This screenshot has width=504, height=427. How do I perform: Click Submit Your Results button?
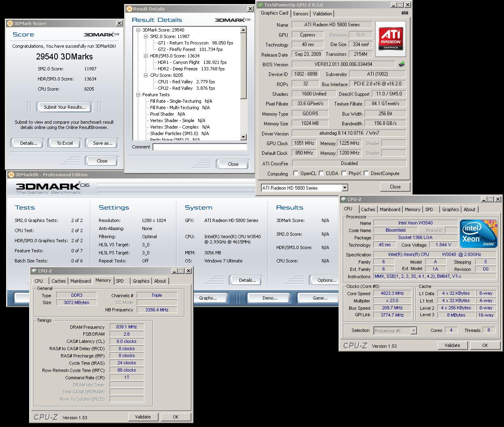65,107
